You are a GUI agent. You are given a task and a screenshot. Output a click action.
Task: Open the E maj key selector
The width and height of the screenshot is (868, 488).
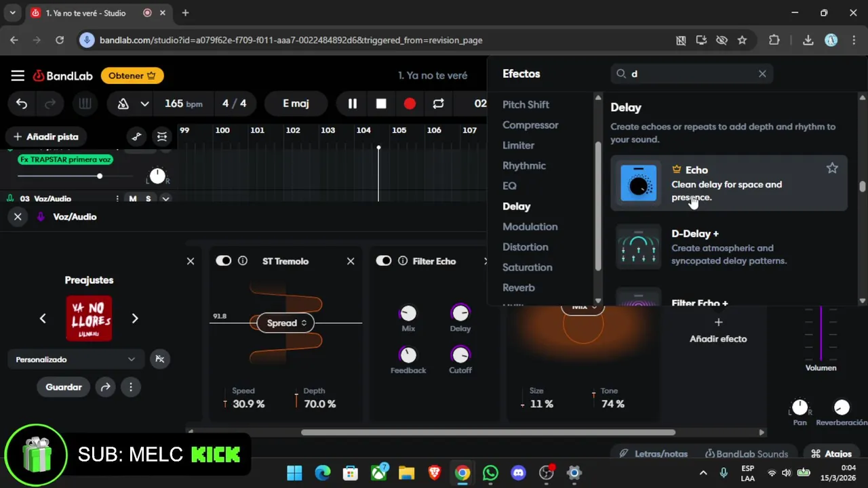[x=296, y=104]
